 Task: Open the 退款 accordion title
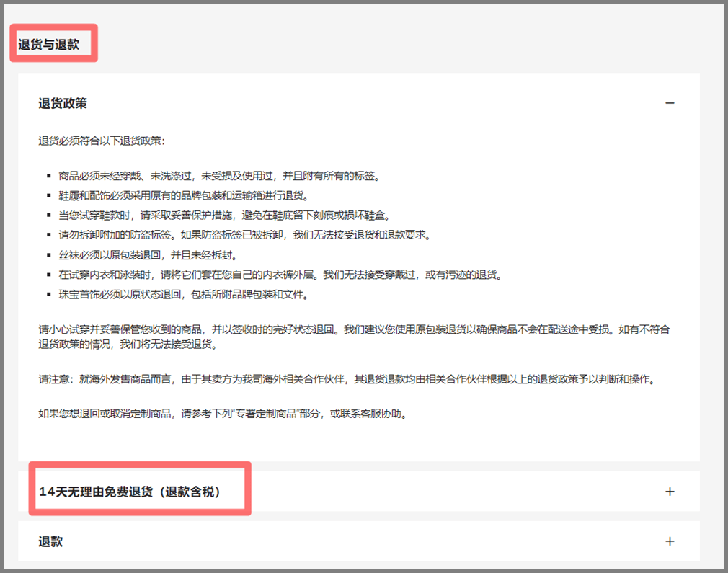(50, 541)
